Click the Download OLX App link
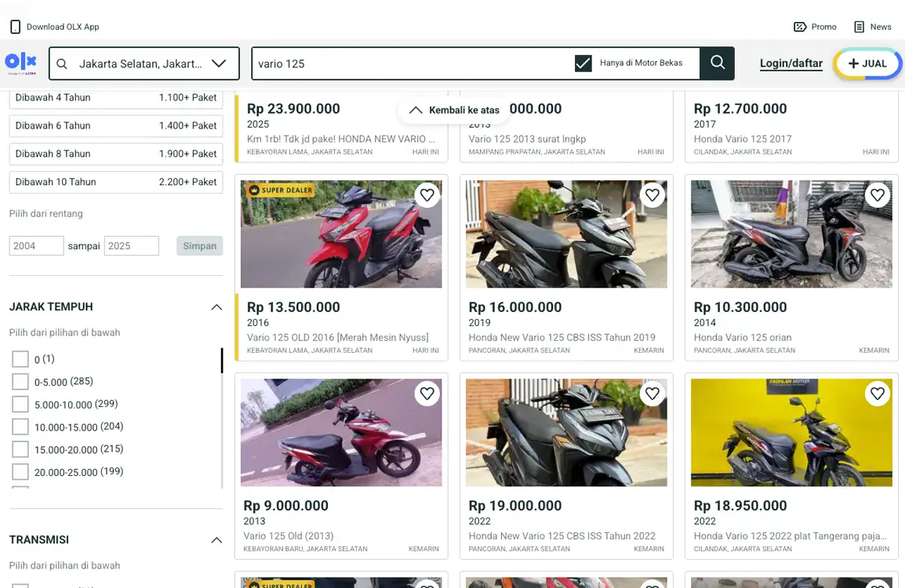 [x=55, y=27]
